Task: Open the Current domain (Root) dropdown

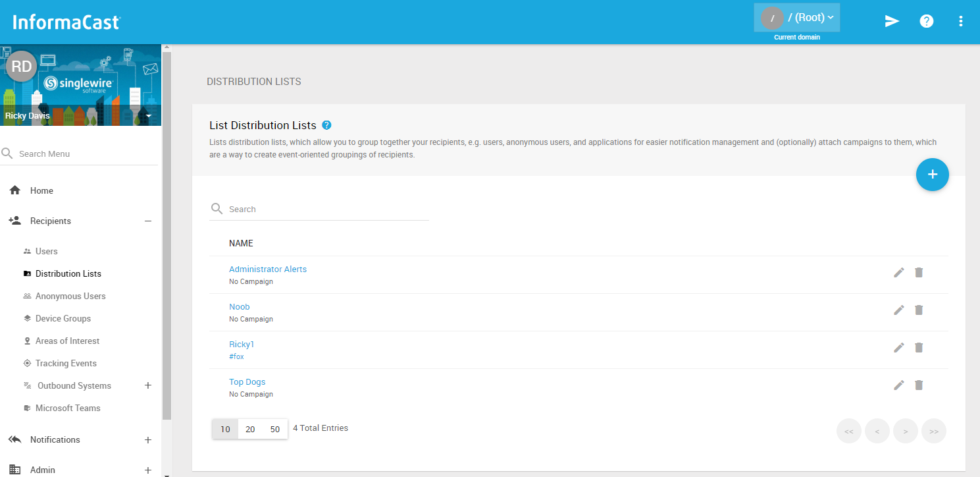Action: 796,18
